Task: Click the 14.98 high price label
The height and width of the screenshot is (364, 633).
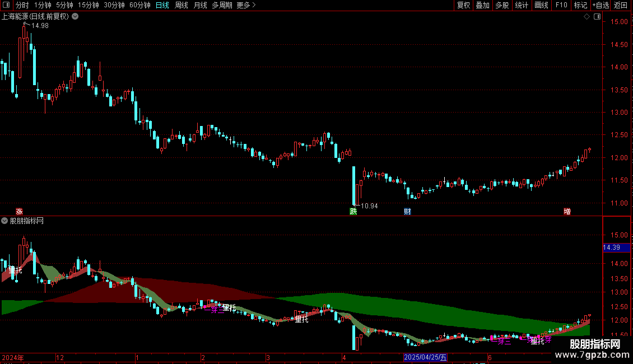Action: (x=40, y=26)
